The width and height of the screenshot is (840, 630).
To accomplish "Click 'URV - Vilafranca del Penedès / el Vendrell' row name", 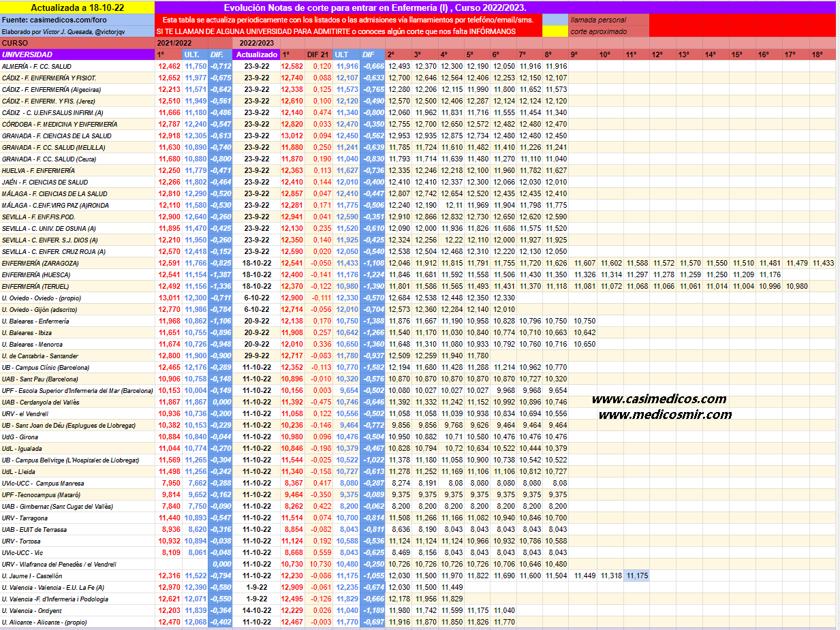I will point(59,564).
